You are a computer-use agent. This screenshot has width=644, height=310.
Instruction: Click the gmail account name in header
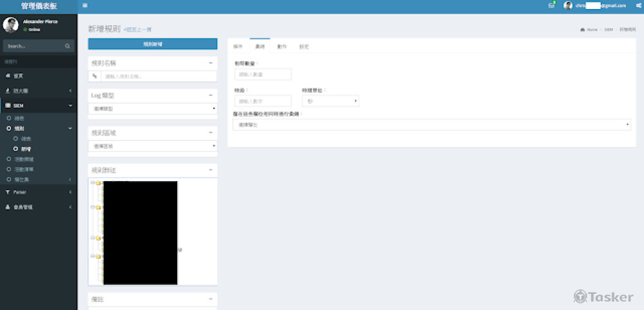point(600,5)
